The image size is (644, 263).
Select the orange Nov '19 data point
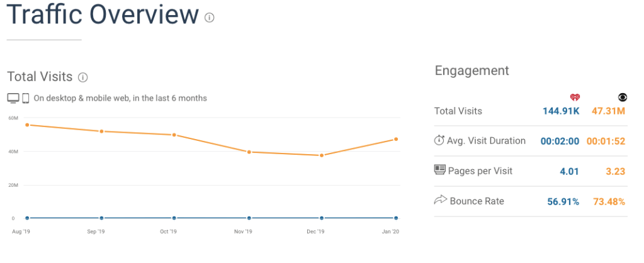(x=249, y=152)
